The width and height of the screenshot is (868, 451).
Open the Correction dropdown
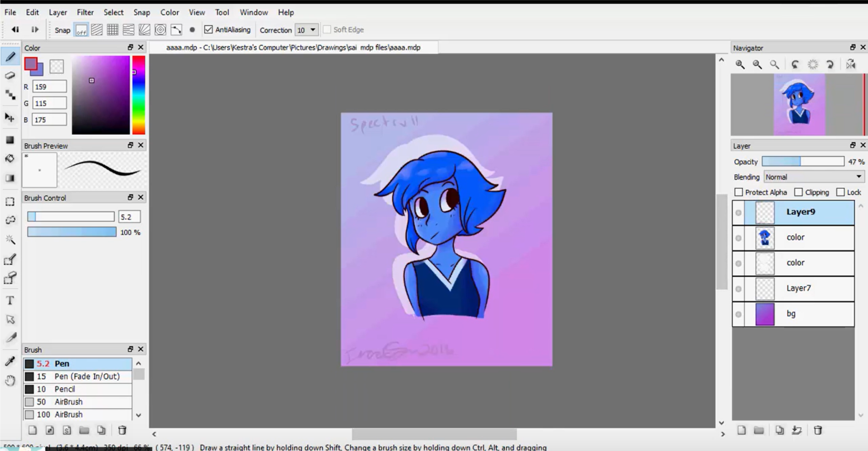306,30
